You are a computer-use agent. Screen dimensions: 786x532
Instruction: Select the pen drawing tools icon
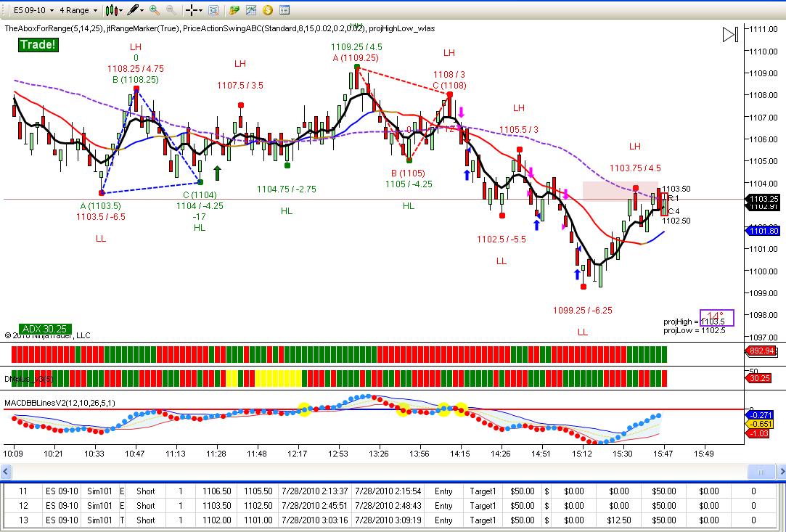click(133, 10)
